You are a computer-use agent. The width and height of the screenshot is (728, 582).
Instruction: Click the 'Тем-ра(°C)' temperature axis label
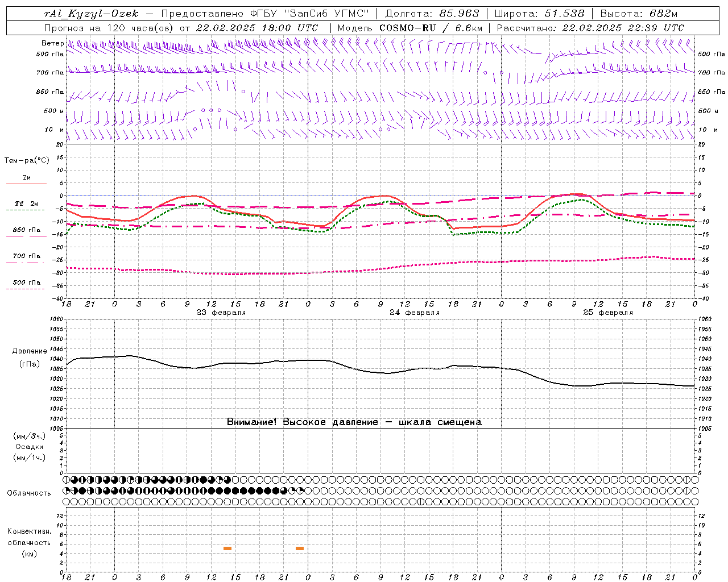(x=27, y=161)
